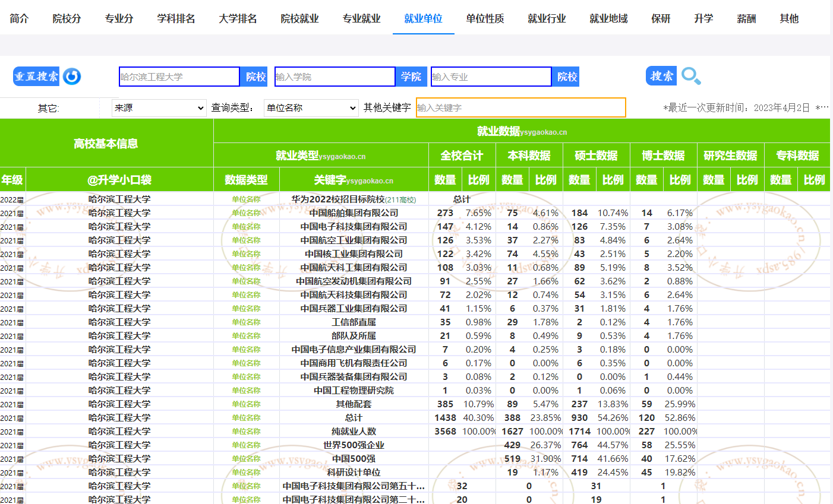
Task: Click the 学院 button beside college input
Action: (x=411, y=77)
